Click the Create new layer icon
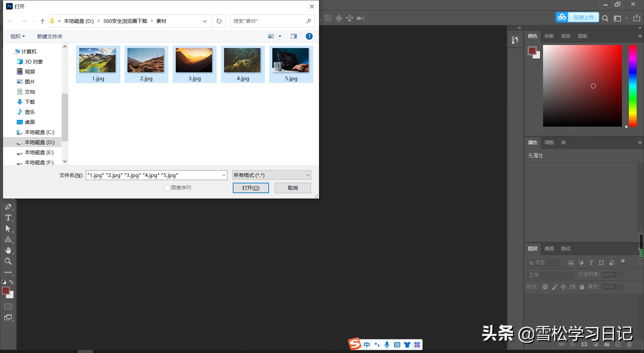Screen dimensions: 644x353 coord(618,344)
